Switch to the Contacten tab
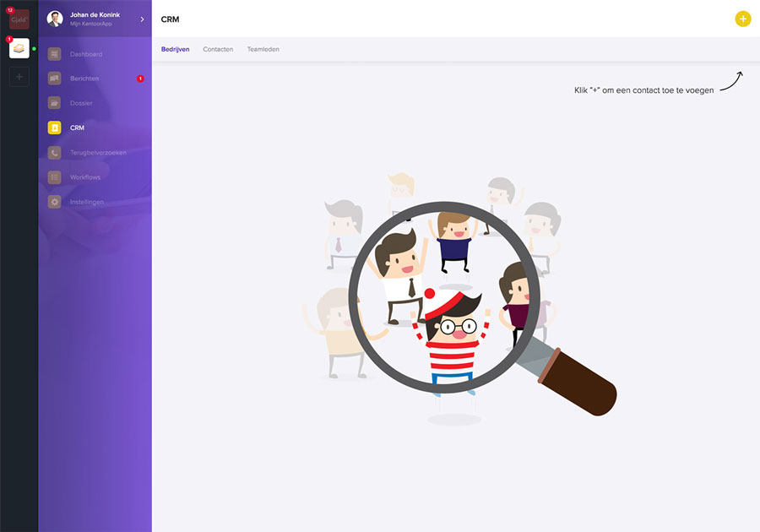760x532 pixels. pyautogui.click(x=218, y=49)
